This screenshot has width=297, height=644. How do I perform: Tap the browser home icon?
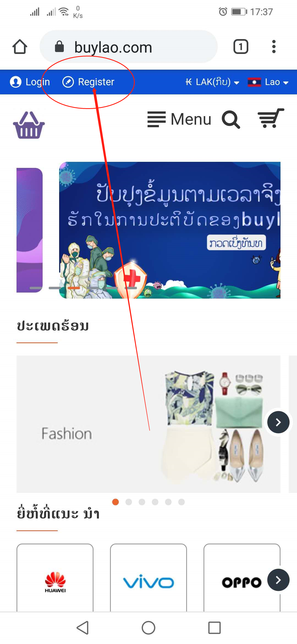(20, 47)
